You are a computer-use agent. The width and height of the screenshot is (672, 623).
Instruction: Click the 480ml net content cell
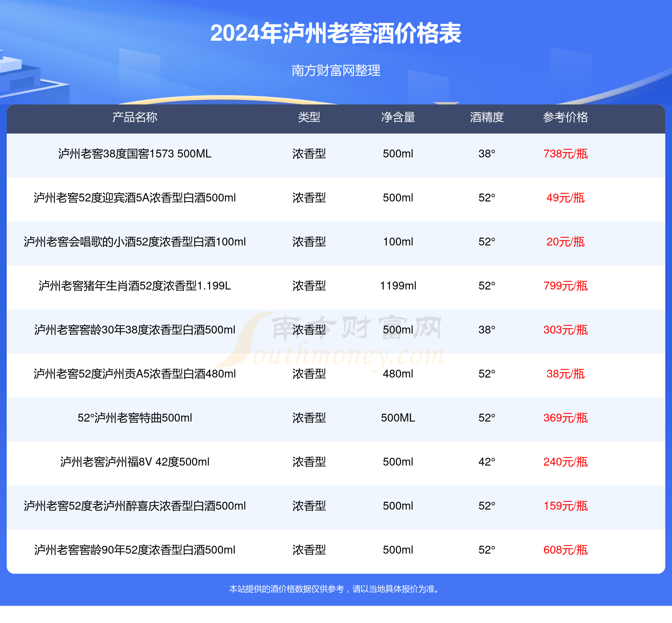tap(398, 374)
